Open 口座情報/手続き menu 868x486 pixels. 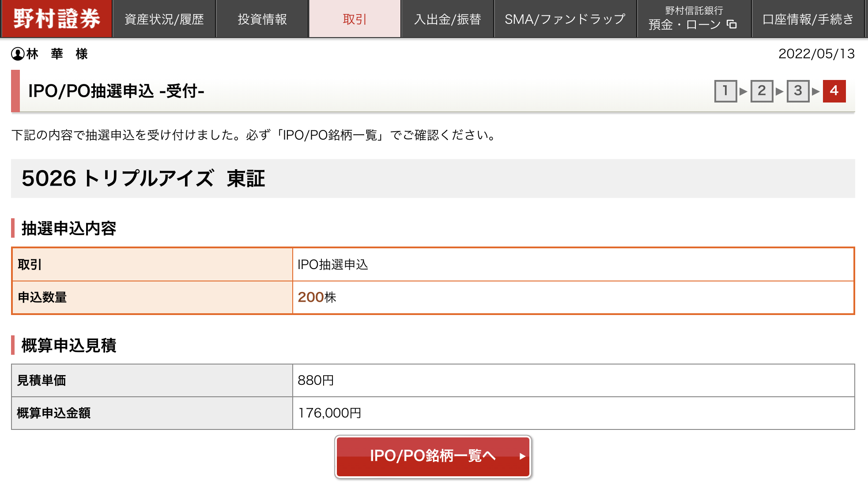808,19
